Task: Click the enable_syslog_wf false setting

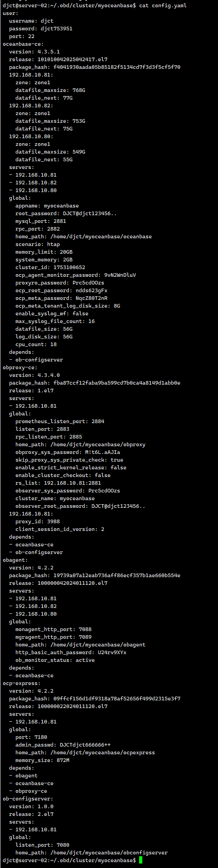Action: coord(52,313)
